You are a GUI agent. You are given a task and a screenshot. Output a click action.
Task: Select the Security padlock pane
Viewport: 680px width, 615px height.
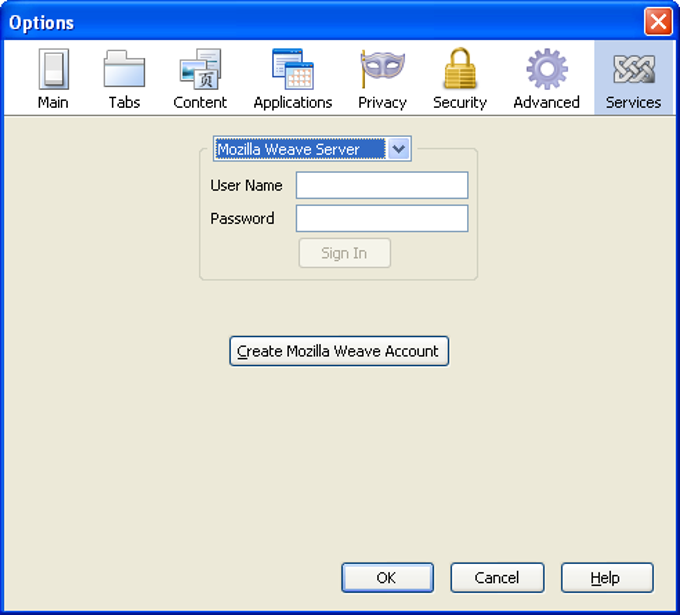click(460, 79)
